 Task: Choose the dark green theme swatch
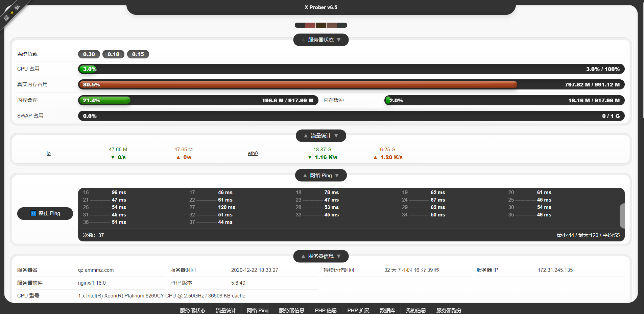[342, 25]
